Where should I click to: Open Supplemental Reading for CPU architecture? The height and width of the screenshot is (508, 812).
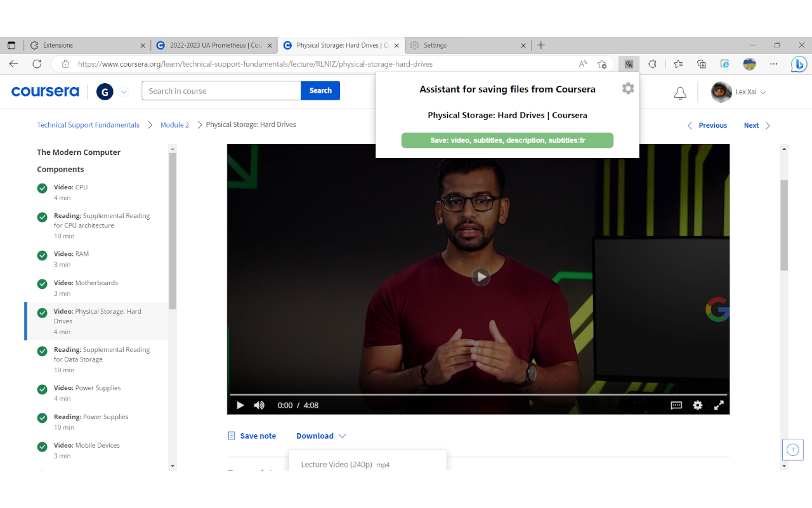click(x=96, y=225)
